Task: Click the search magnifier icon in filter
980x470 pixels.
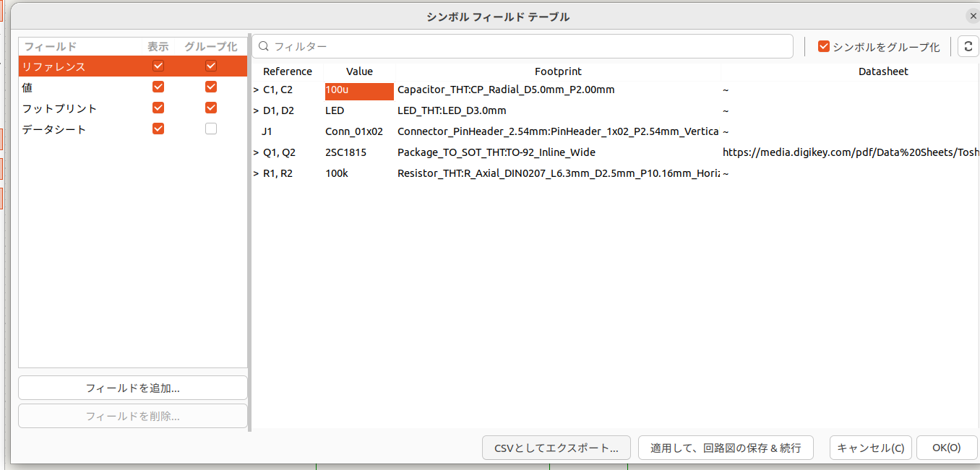Action: click(264, 46)
